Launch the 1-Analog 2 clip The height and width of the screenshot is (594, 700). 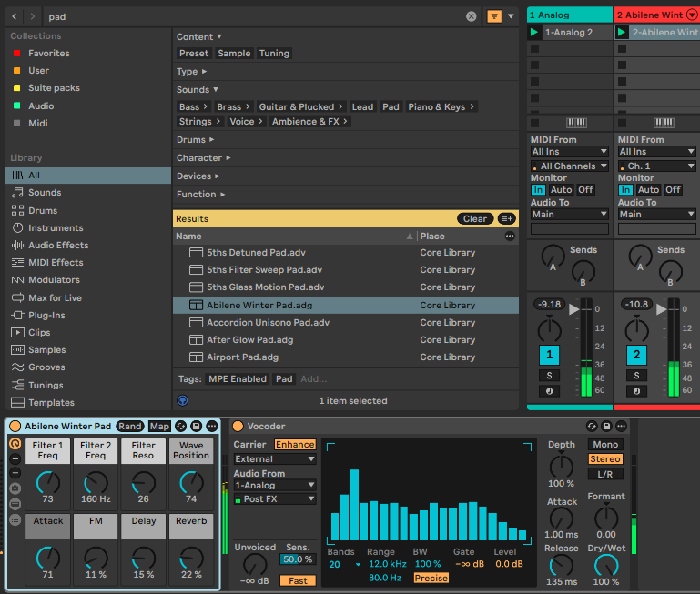click(534, 32)
